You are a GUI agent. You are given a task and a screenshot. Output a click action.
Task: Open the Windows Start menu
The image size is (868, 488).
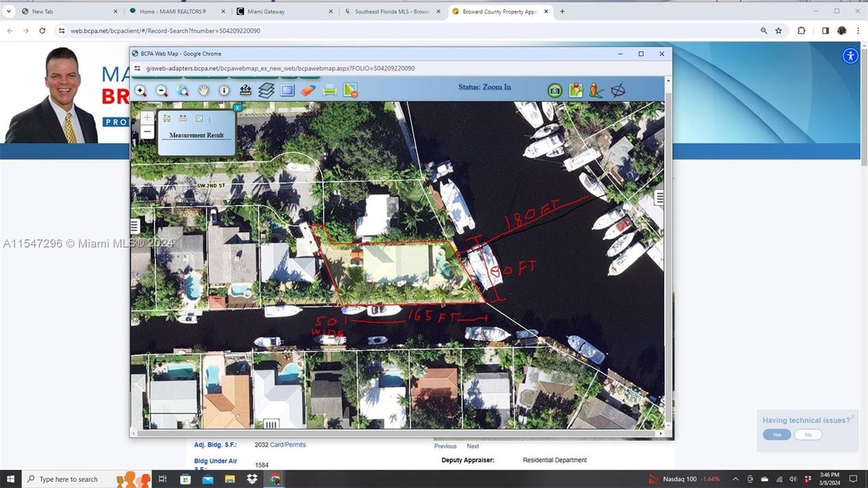point(10,479)
